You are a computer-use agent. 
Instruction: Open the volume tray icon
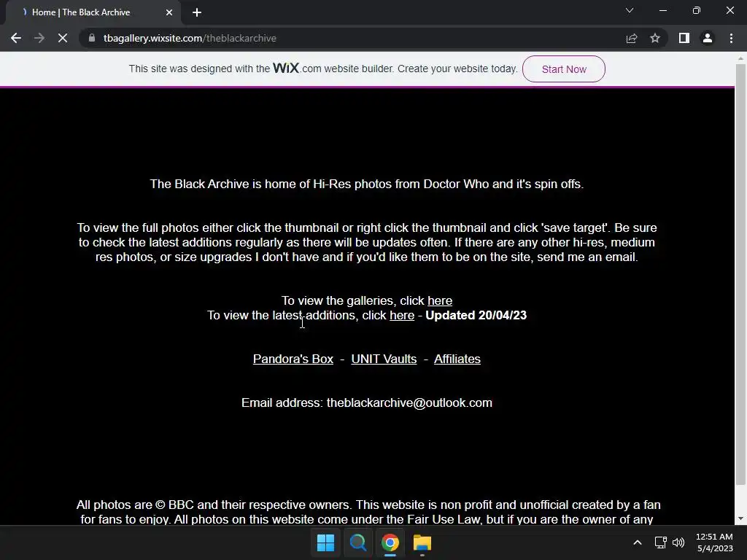[678, 542]
